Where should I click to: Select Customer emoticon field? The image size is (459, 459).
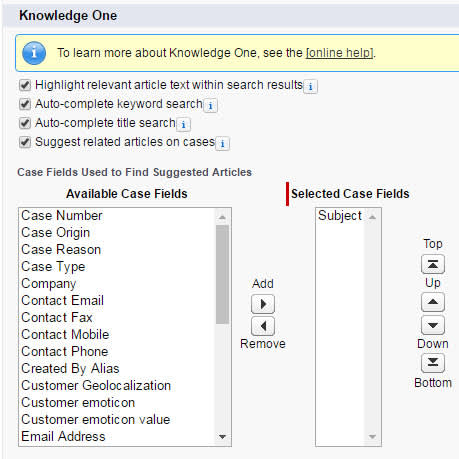[x=117, y=403]
